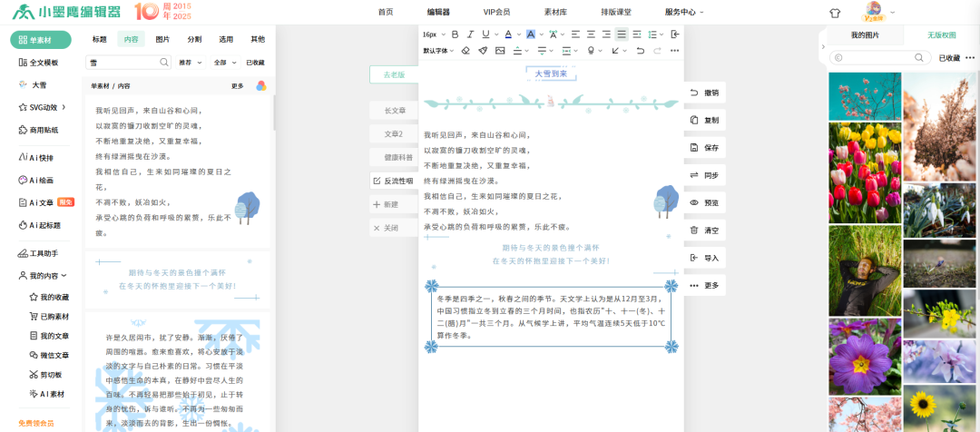Expand 我的内容 section in sidebar
This screenshot has height=432, width=980.
44,275
